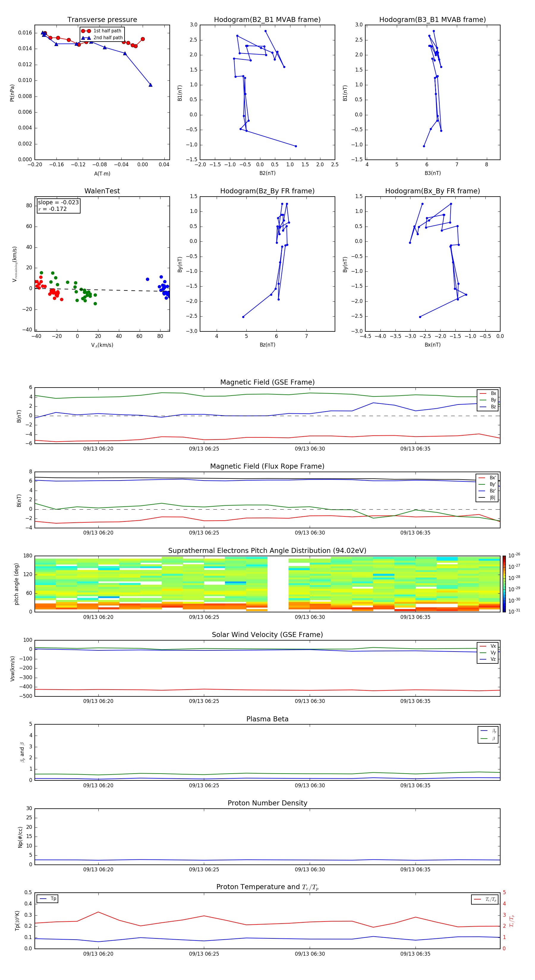Click the 'Hodogram(B2_B1 MVAB frame)' title
535x980 pixels.
[267, 20]
